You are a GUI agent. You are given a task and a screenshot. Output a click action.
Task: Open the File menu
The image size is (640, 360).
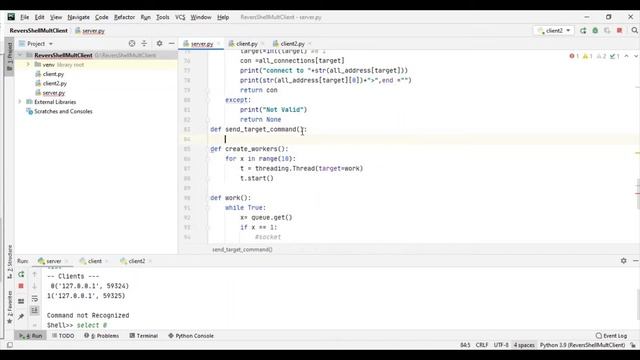pos(24,17)
